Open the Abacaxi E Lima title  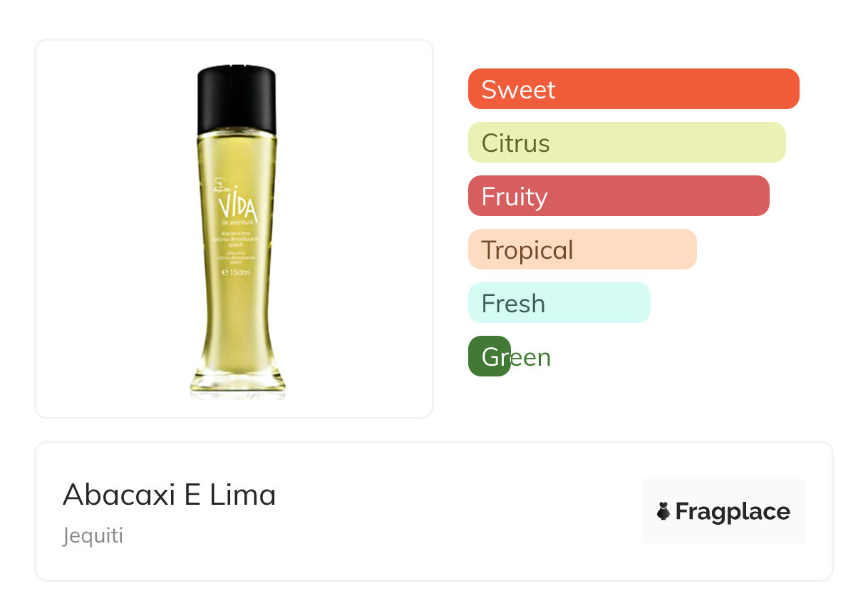(x=169, y=494)
